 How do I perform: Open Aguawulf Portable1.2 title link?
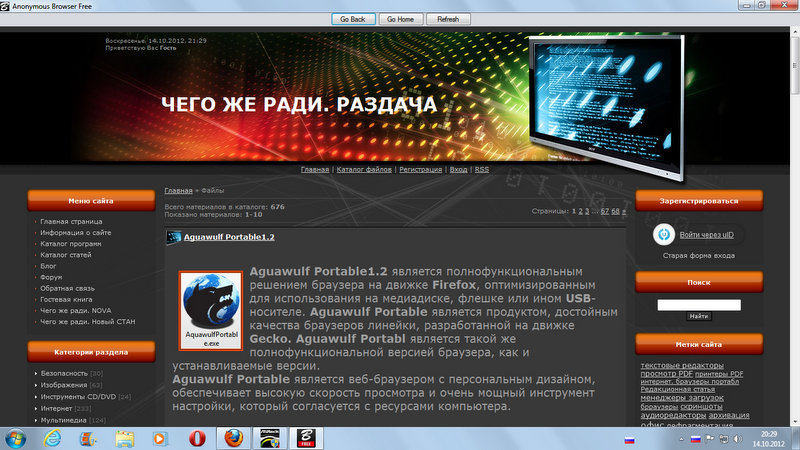(229, 237)
